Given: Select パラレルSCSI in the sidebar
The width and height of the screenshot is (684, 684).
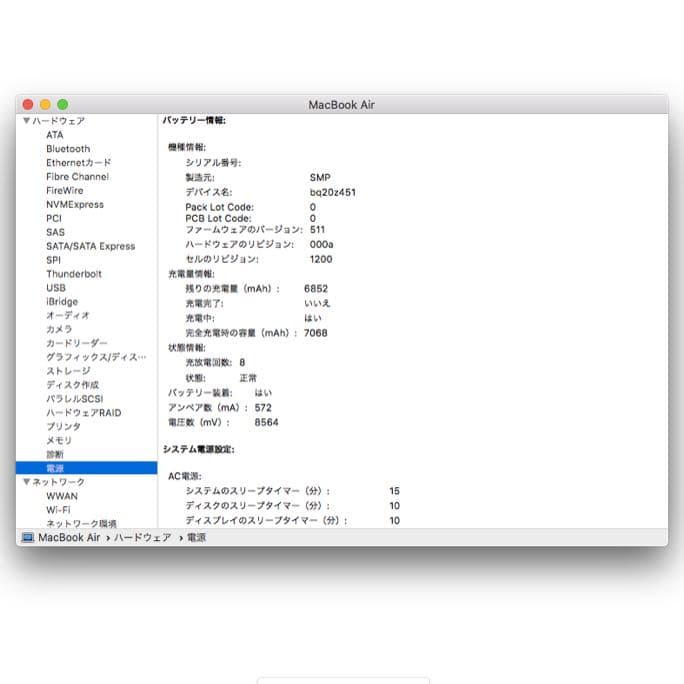Looking at the screenshot, I should pyautogui.click(x=75, y=399).
